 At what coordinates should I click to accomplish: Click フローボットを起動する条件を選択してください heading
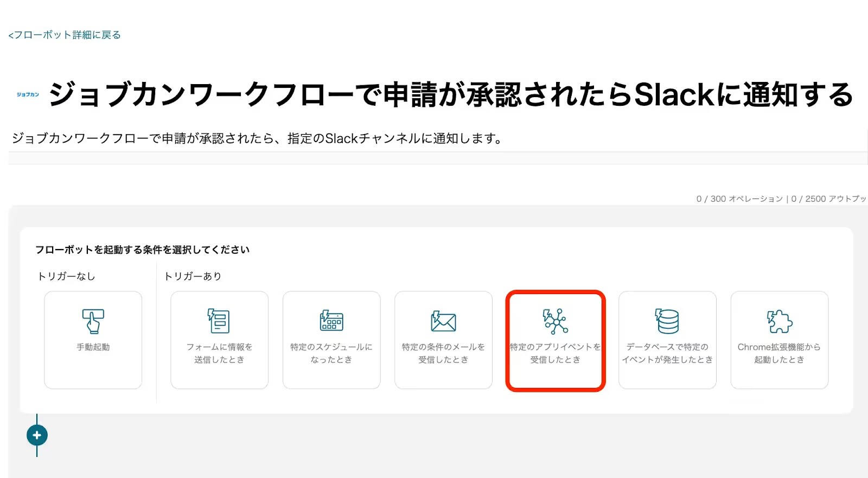pos(142,250)
